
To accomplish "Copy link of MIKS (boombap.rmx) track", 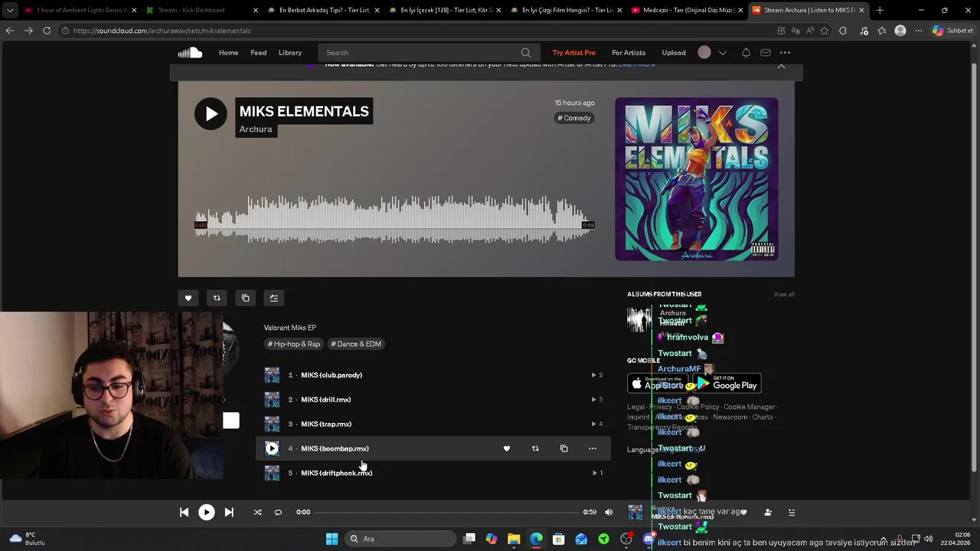I will (563, 448).
